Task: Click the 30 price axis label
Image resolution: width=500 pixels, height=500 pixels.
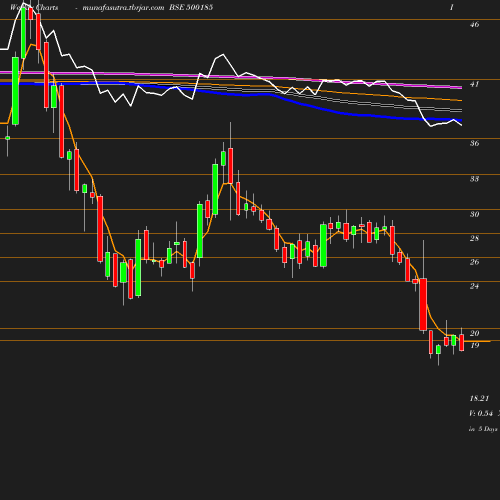Action: pyautogui.click(x=474, y=214)
